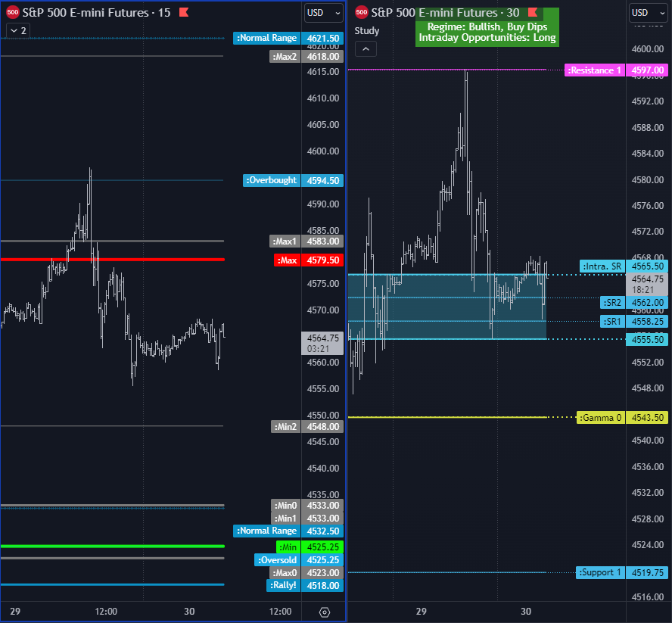Viewport: 672px width, 623px height.
Task: Click the Study label in right chart
Action: [x=367, y=30]
